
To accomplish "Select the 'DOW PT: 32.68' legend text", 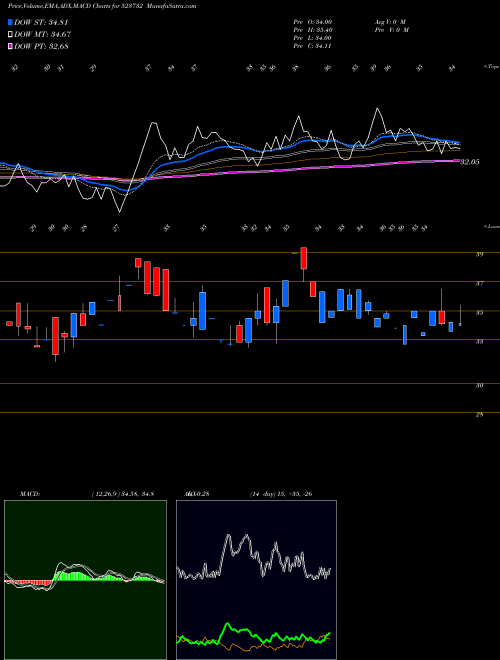I will [x=41, y=46].
